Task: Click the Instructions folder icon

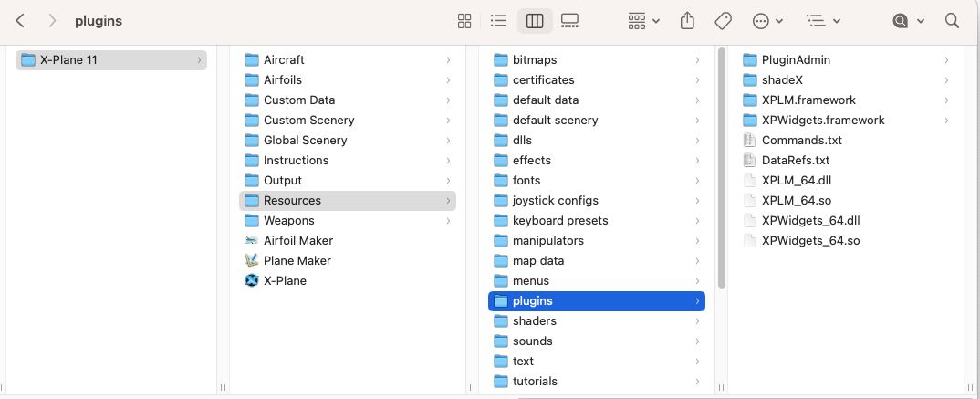Action: click(252, 160)
